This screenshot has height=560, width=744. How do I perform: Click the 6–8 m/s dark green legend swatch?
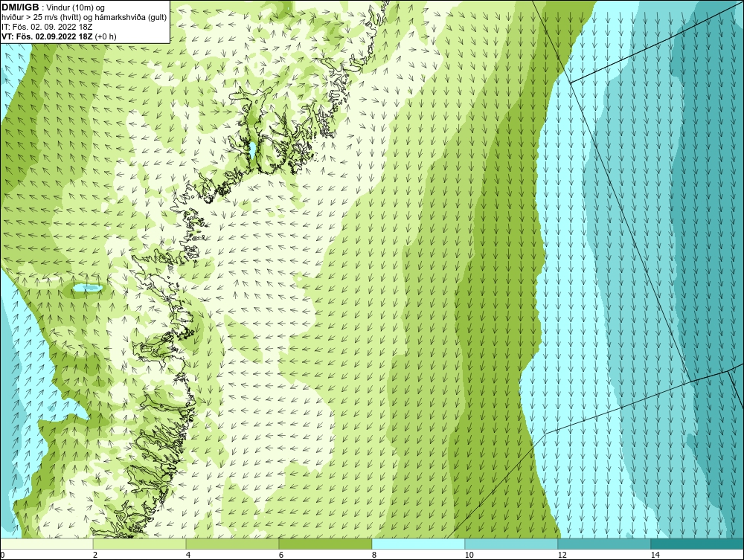[326, 544]
